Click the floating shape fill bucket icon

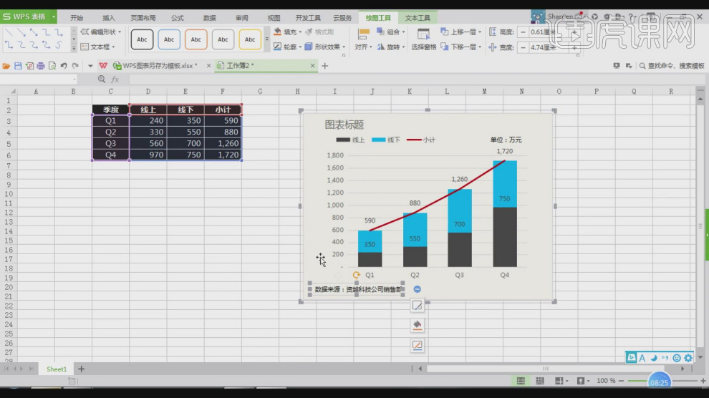pos(417,325)
